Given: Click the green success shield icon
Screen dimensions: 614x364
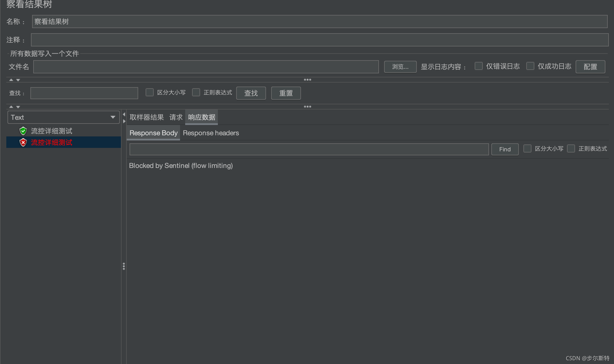Looking at the screenshot, I should tap(23, 131).
